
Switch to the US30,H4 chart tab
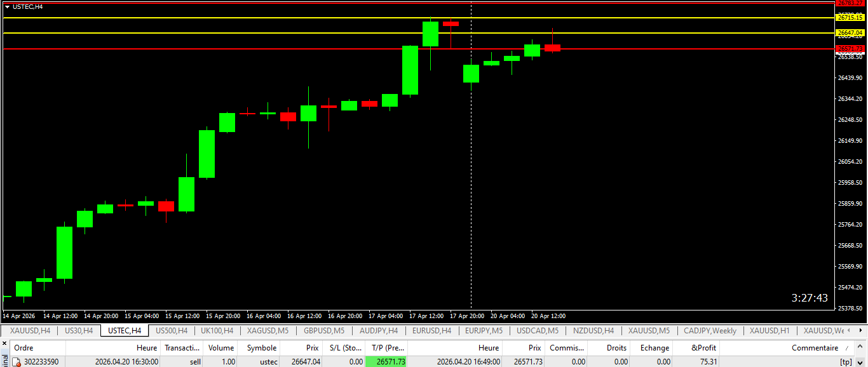click(79, 331)
